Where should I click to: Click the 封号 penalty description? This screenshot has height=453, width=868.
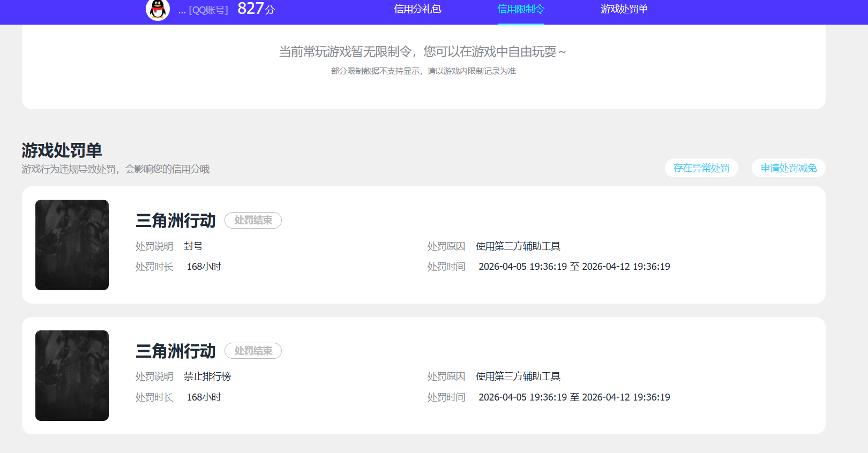(193, 246)
